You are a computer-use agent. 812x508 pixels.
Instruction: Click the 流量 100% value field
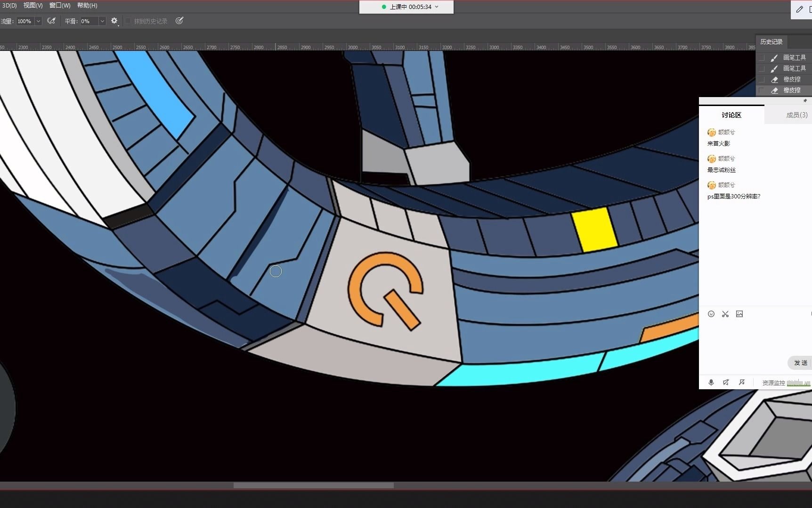click(x=25, y=21)
